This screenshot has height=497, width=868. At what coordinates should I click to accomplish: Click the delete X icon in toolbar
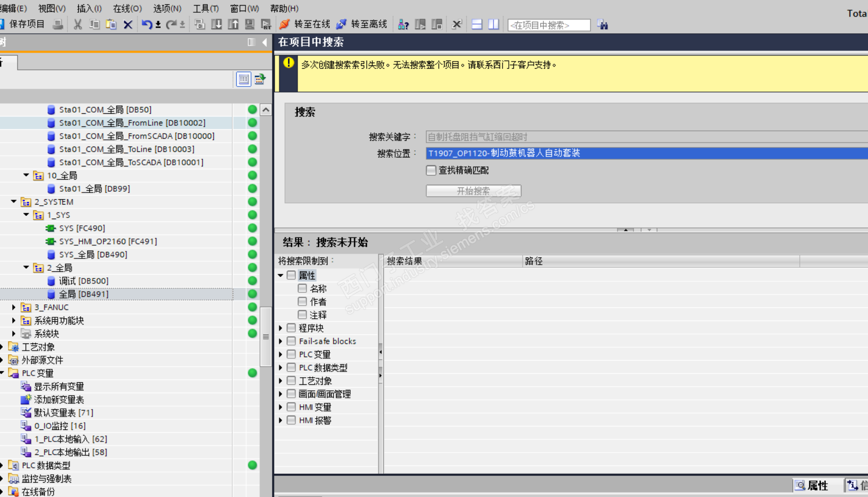pos(128,24)
